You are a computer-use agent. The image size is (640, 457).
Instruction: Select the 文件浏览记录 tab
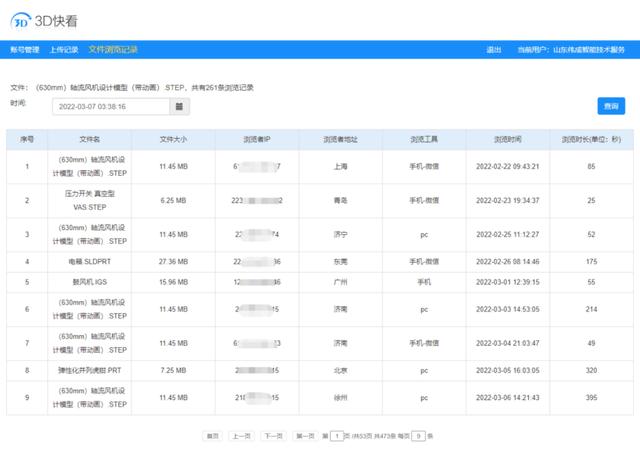pyautogui.click(x=113, y=50)
